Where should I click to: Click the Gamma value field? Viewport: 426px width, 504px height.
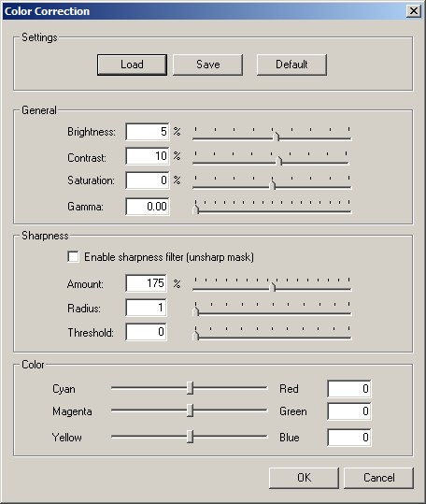point(148,206)
